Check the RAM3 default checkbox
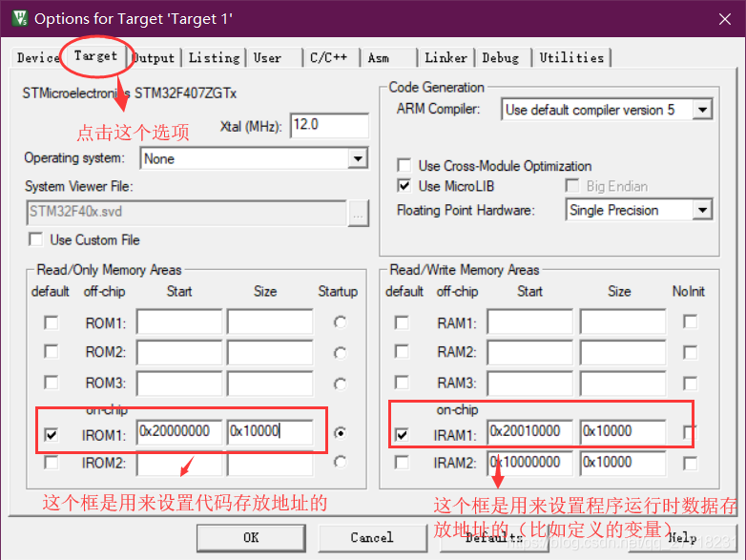 pos(402,383)
